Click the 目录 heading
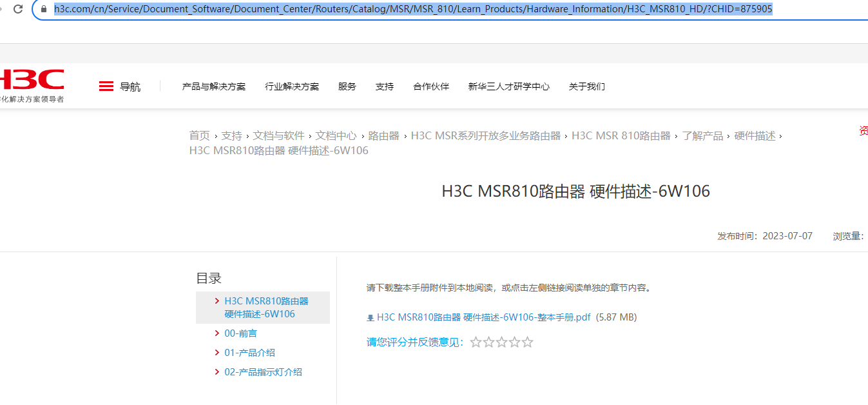Viewport: 868px width, 405px height. (209, 279)
